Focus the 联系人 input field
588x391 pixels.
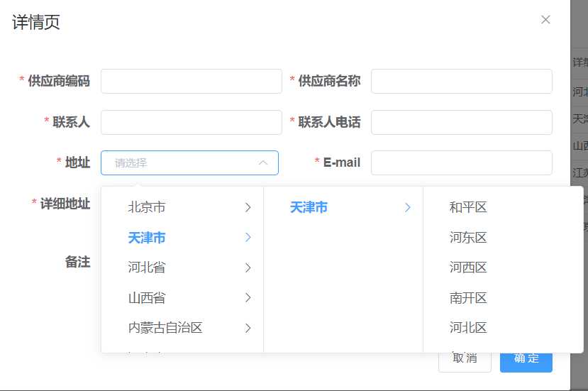(192, 122)
